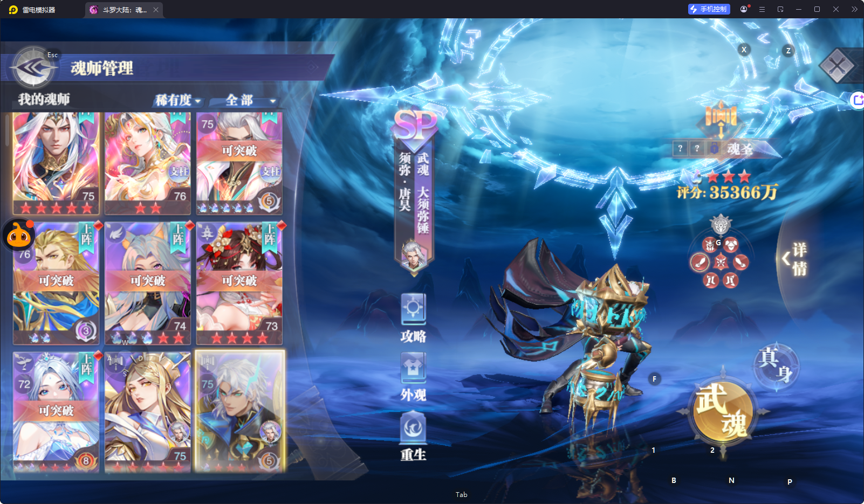Open the emulator user account icon
The height and width of the screenshot is (504, 864).
(x=744, y=9)
